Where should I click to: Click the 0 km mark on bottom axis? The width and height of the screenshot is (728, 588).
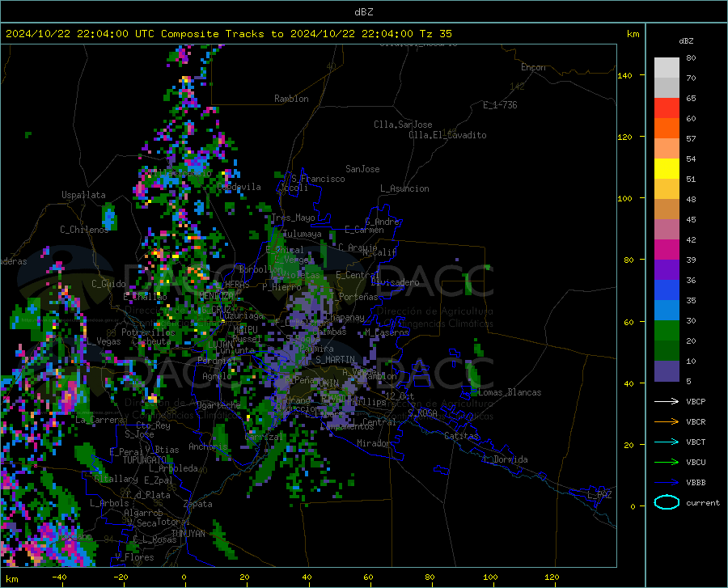click(x=184, y=577)
